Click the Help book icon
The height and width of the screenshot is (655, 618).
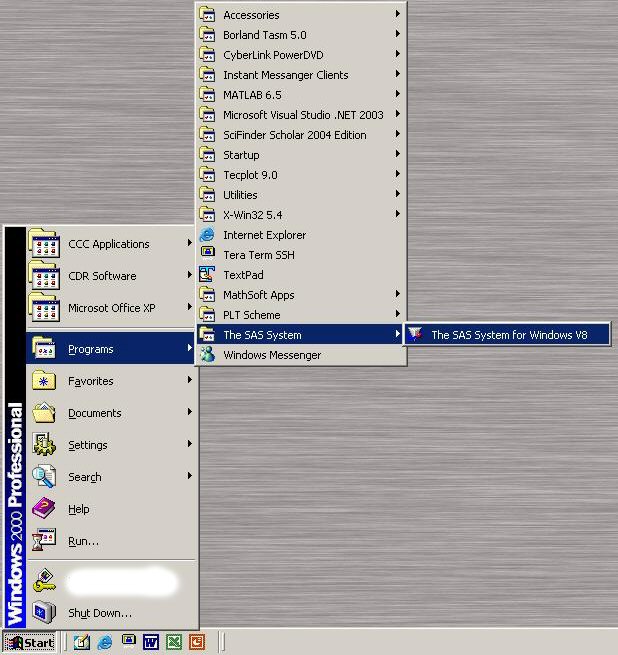[44, 508]
